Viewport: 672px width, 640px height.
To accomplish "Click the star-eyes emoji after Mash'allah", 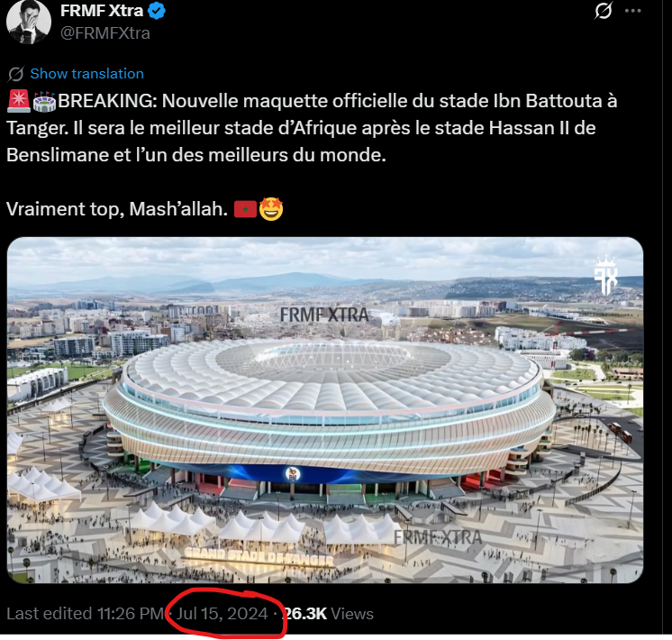I will (x=271, y=209).
